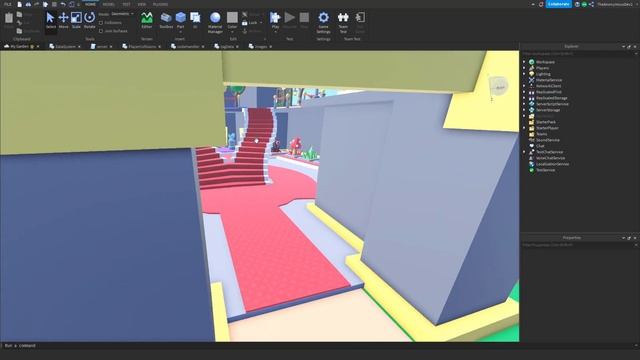The height and width of the screenshot is (360, 640).
Task: Select TestService in Explorer
Action: click(545, 170)
